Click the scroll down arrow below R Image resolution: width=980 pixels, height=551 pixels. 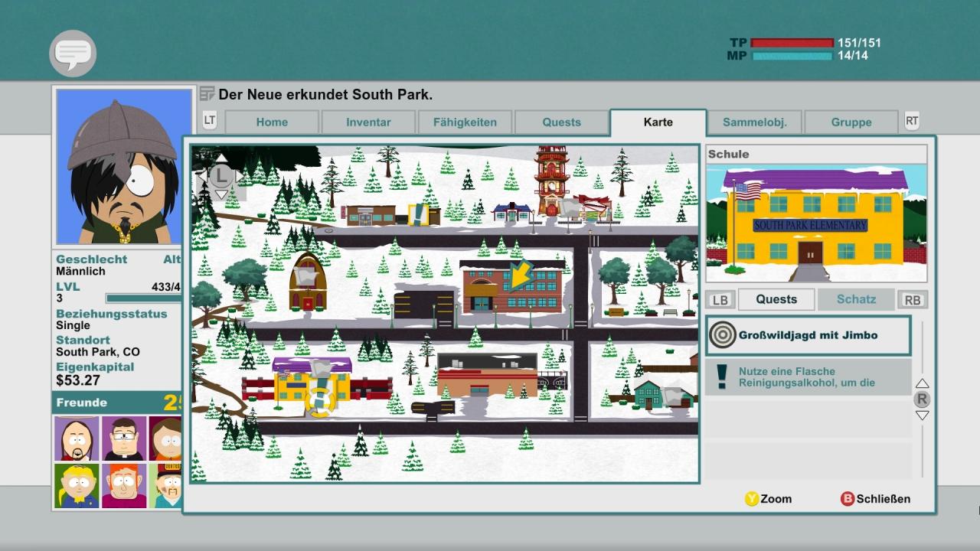[922, 416]
